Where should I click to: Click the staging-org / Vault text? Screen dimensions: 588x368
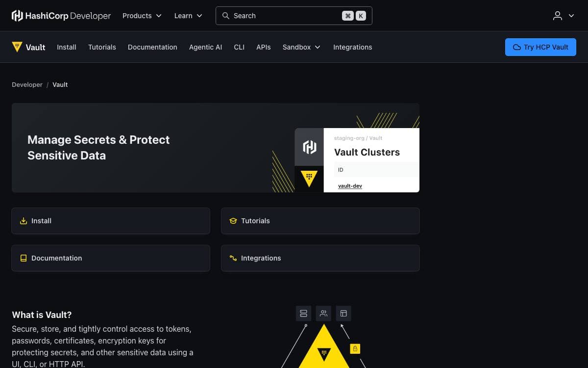click(358, 138)
